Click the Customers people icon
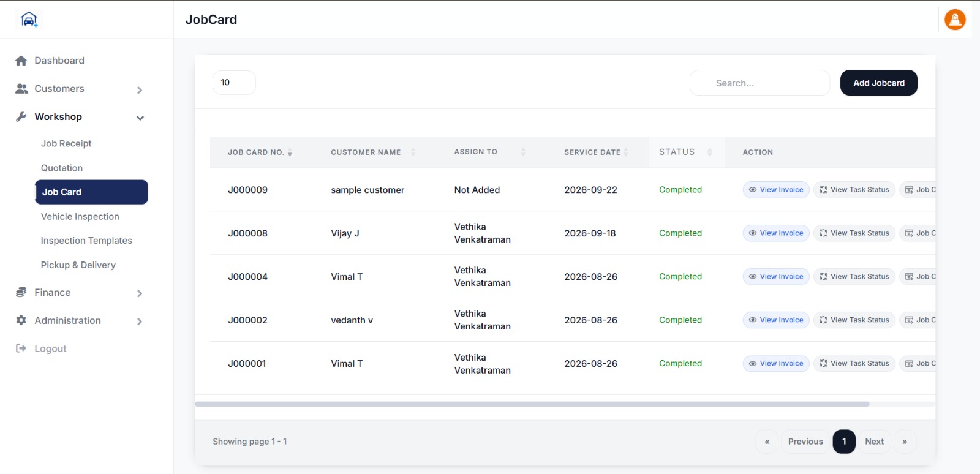 [x=21, y=89]
